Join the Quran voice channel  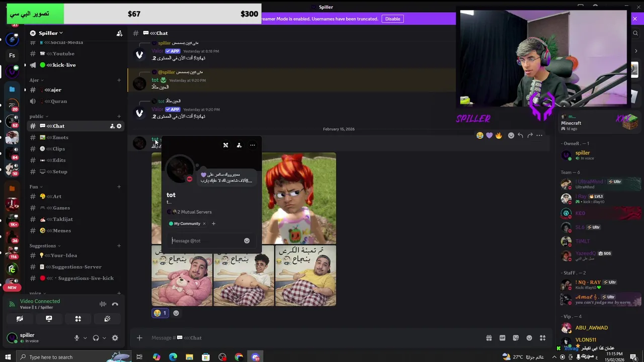(75, 101)
